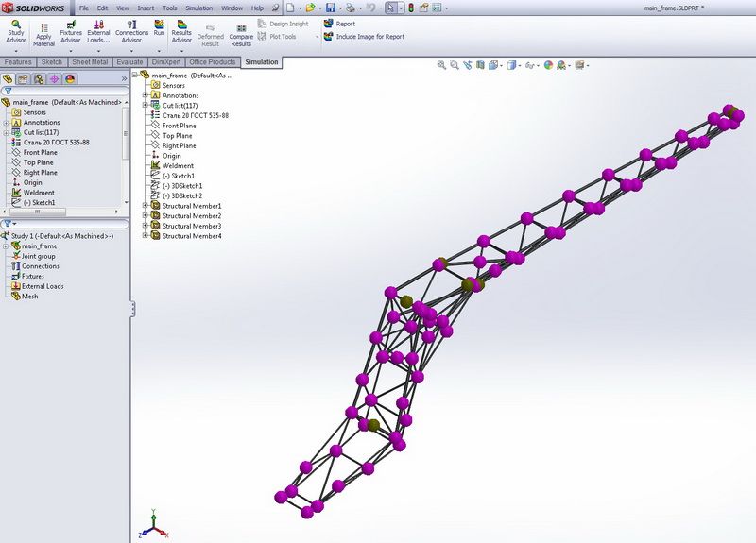The height and width of the screenshot is (543, 756).
Task: Click the left panel filter field
Action: pyautogui.click(x=65, y=91)
